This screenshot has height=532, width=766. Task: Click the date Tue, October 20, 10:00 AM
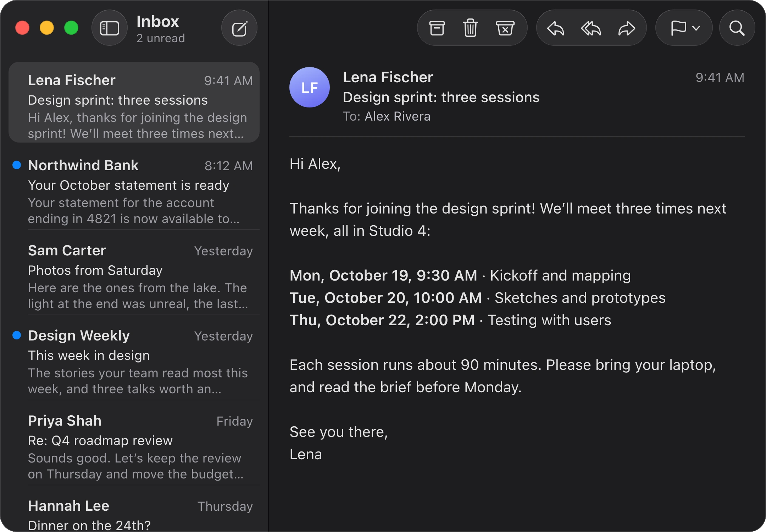(x=386, y=298)
